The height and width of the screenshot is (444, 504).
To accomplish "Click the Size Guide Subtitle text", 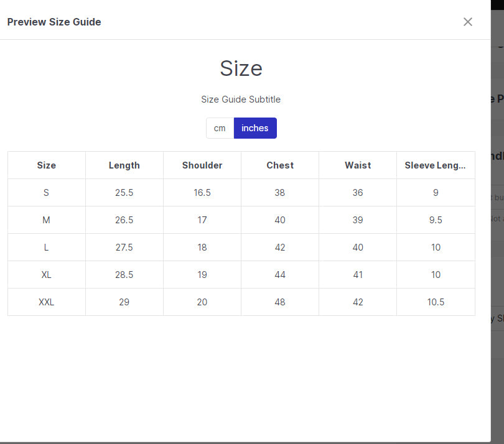I will click(x=241, y=99).
